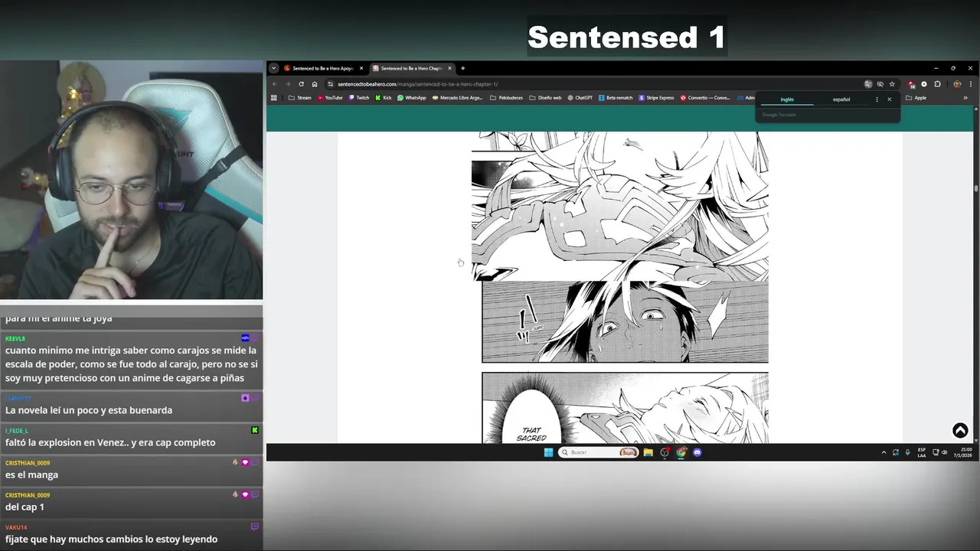Click the username VAKU14 in chat
This screenshot has width=980, height=551.
tap(16, 527)
